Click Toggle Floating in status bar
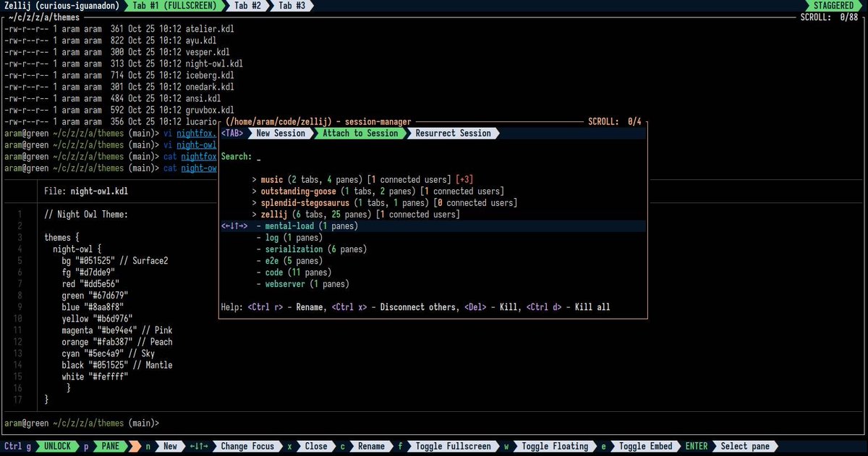The width and height of the screenshot is (868, 456). (556, 447)
